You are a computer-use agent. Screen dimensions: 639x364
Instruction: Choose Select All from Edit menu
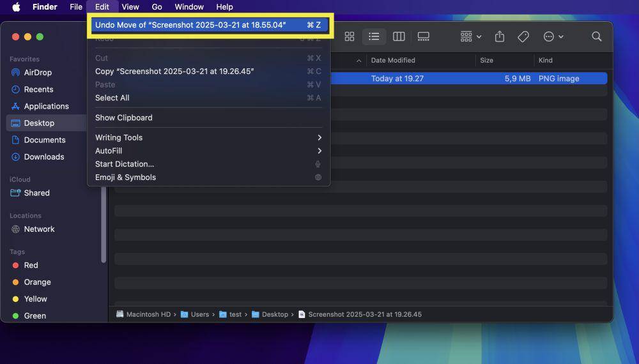pos(209,98)
